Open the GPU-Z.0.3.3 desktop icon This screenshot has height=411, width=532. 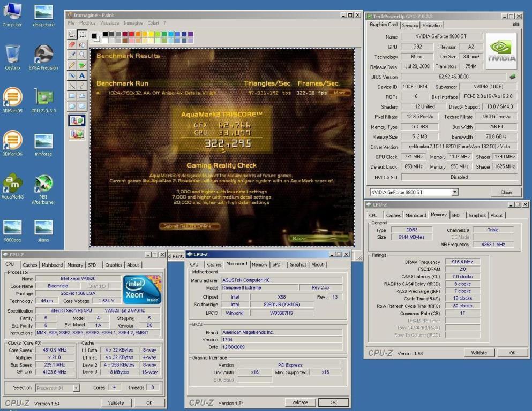click(x=43, y=100)
